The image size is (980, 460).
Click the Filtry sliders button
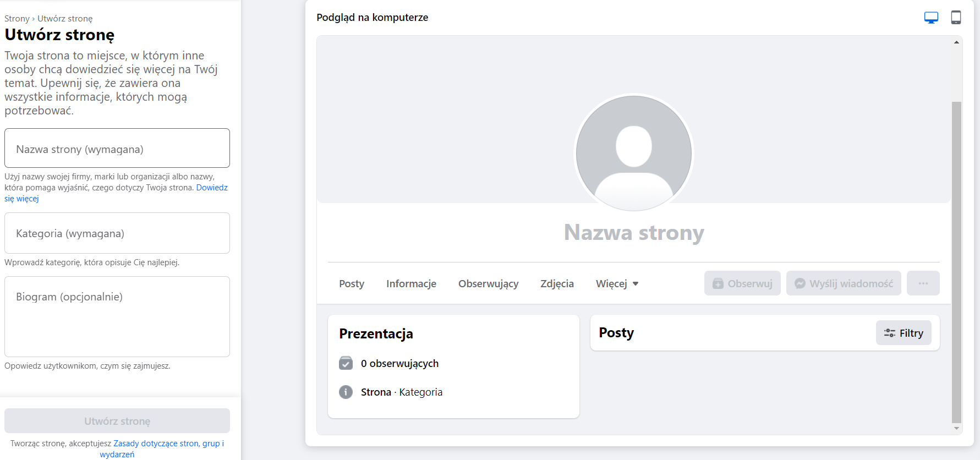point(904,333)
